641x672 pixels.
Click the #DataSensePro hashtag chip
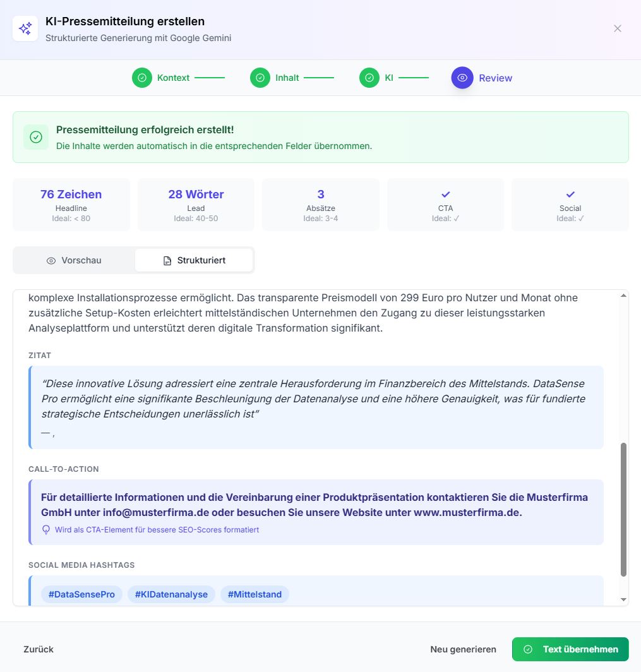pyautogui.click(x=81, y=594)
